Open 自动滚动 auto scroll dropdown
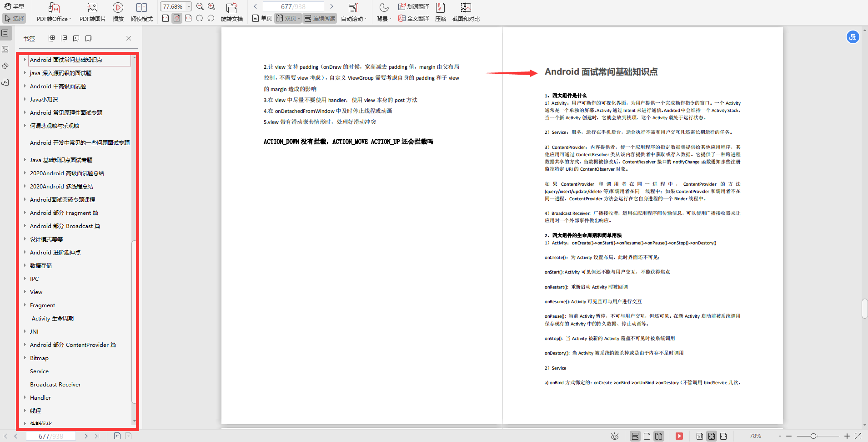 [x=354, y=12]
